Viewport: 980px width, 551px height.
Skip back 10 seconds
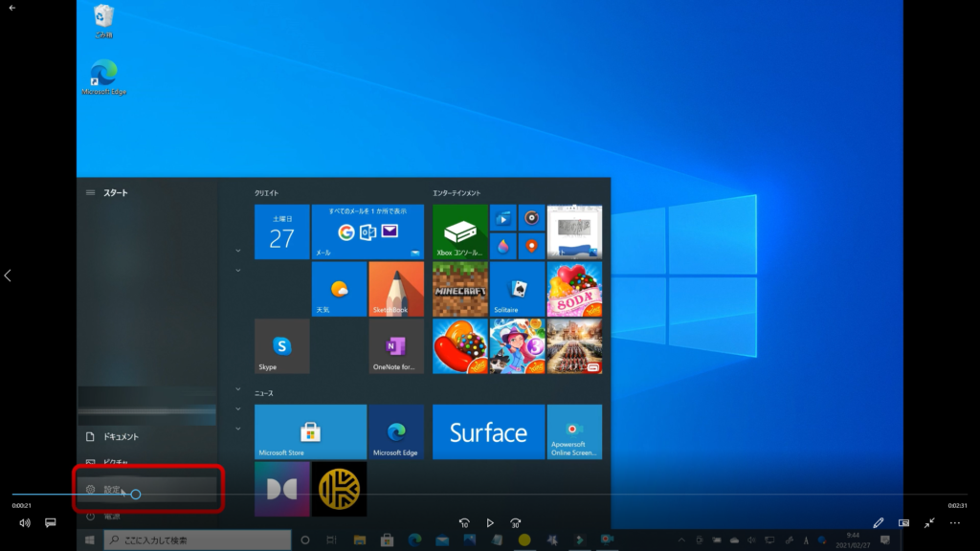(464, 523)
